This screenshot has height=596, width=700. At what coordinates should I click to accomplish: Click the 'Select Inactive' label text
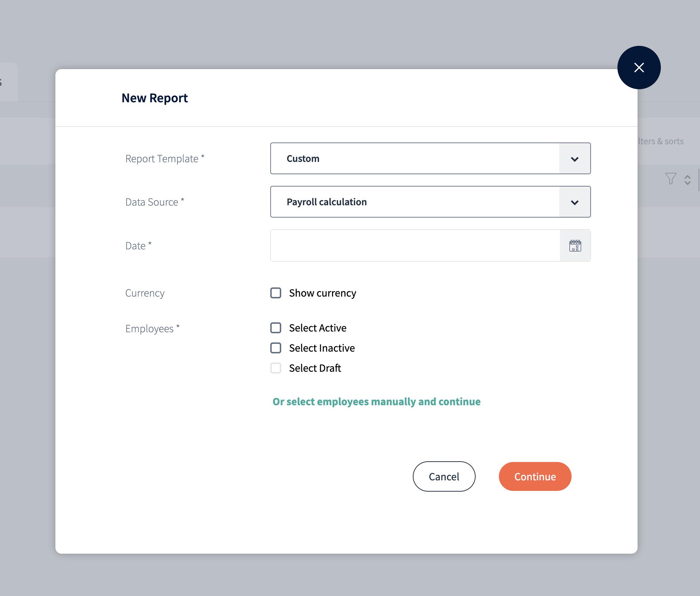[322, 348]
